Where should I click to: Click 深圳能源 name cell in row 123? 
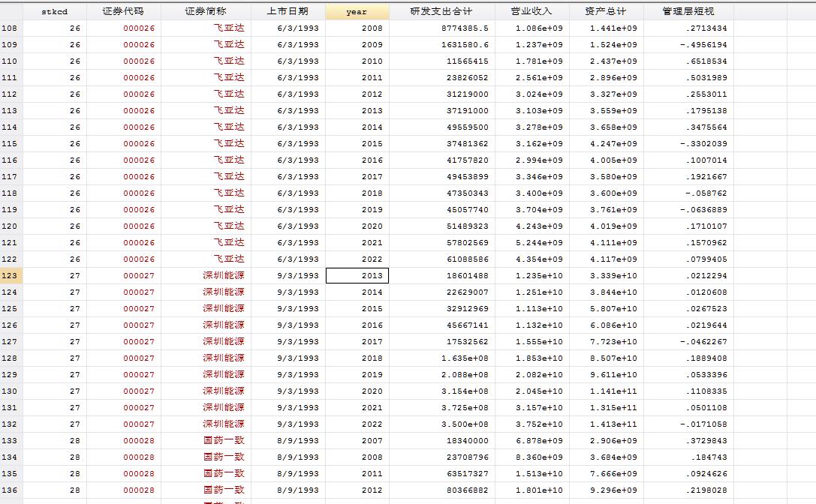(x=206, y=276)
